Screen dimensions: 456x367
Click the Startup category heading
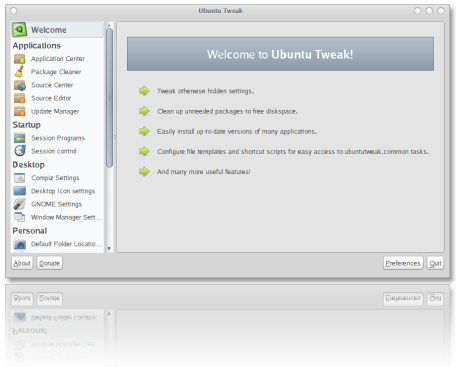tap(27, 125)
